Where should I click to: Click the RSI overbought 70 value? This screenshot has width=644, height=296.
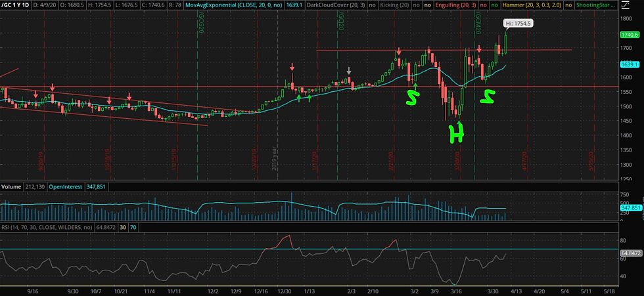tap(132, 227)
